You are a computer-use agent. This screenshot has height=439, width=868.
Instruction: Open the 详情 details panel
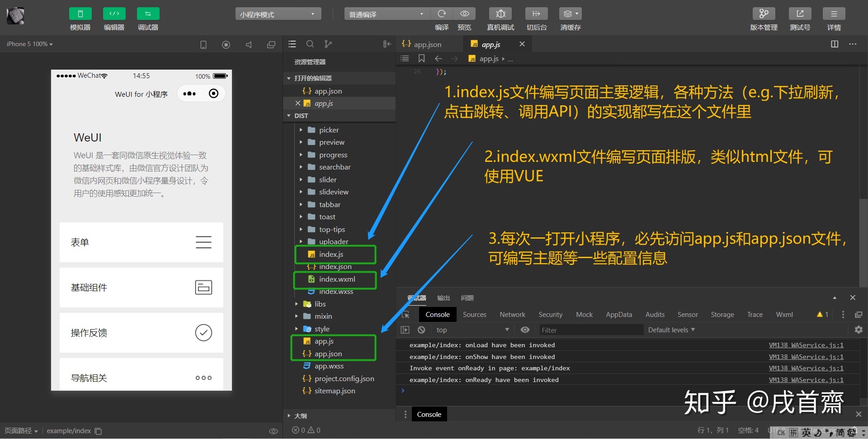(834, 14)
